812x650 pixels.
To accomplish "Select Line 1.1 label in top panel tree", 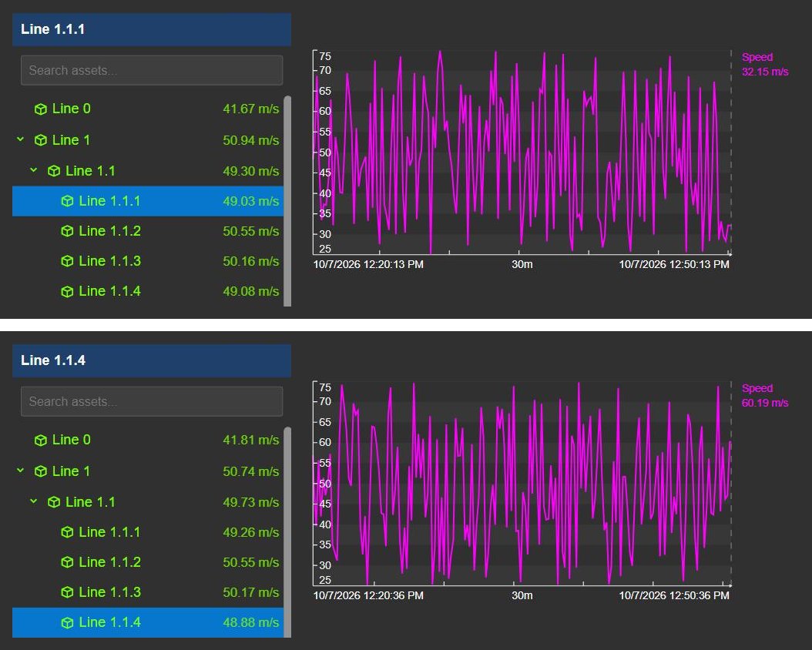I will [90, 171].
